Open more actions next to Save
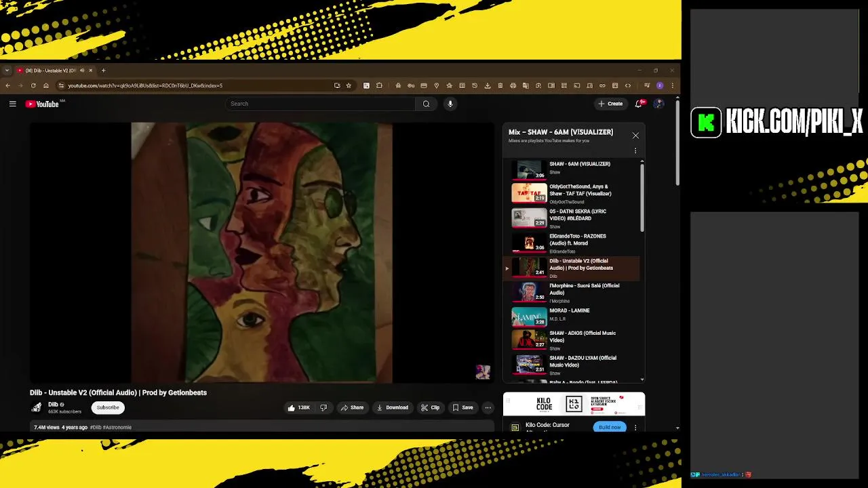Viewport: 868px width, 488px height. [488, 407]
